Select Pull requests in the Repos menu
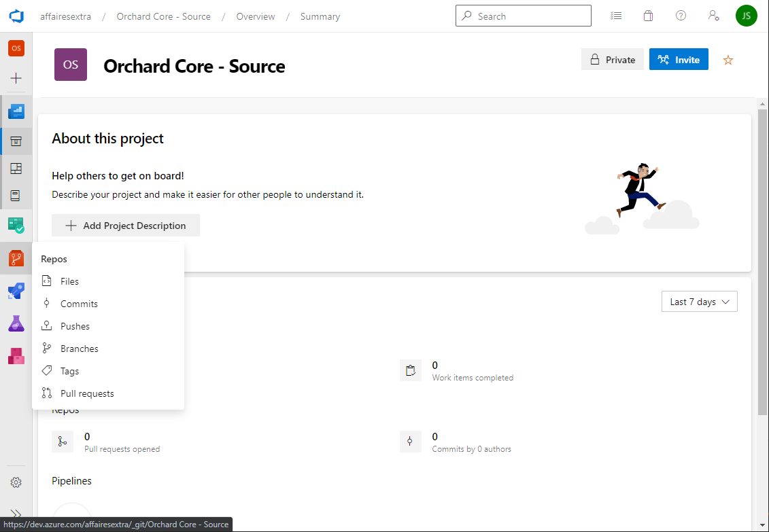Viewport: 769px width, 532px height. tap(108, 394)
